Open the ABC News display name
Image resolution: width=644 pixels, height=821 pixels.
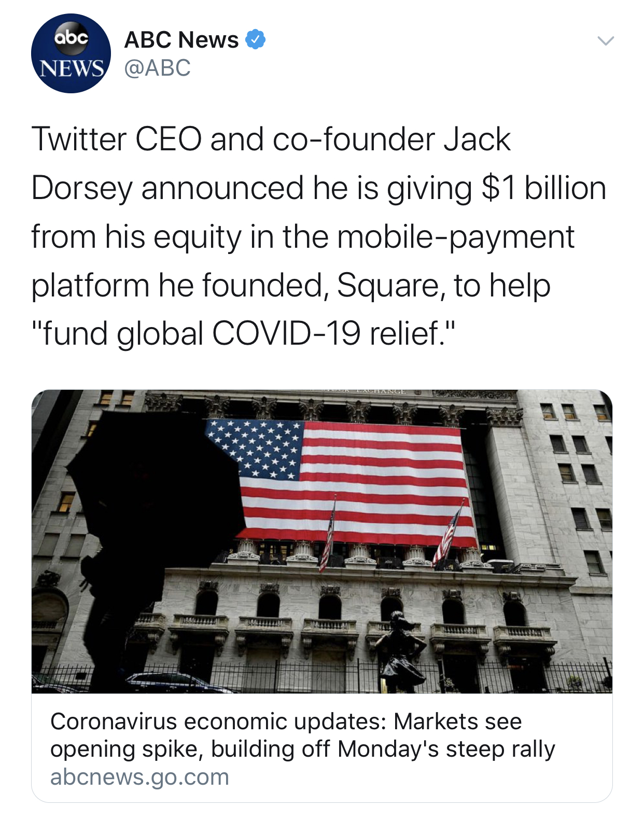coord(181,39)
